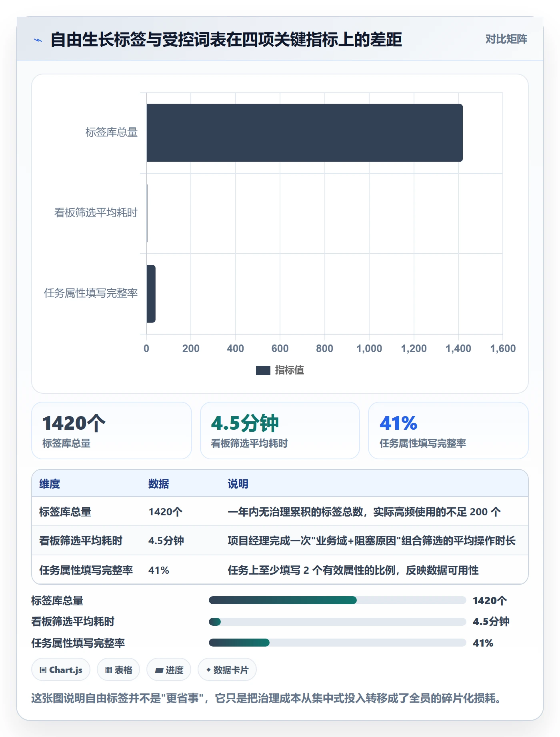Click the 看板筛选平均耗时 progress bar
The width and height of the screenshot is (560, 737).
(337, 622)
